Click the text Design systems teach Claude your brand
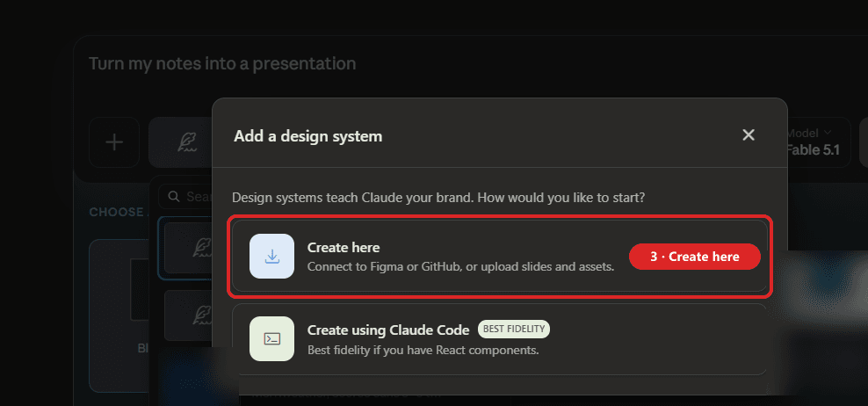This screenshot has height=406, width=868. (x=438, y=198)
